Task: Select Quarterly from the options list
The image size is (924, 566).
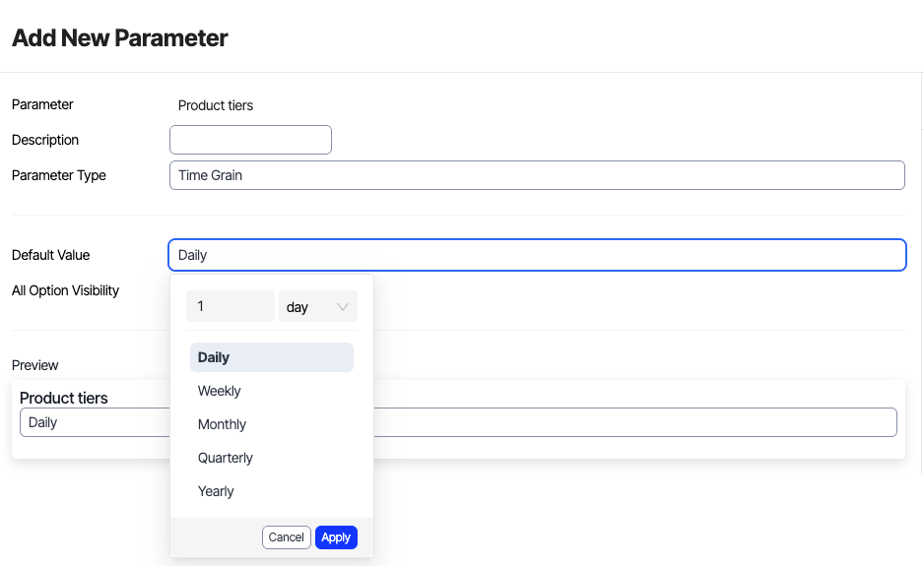Action: [226, 458]
